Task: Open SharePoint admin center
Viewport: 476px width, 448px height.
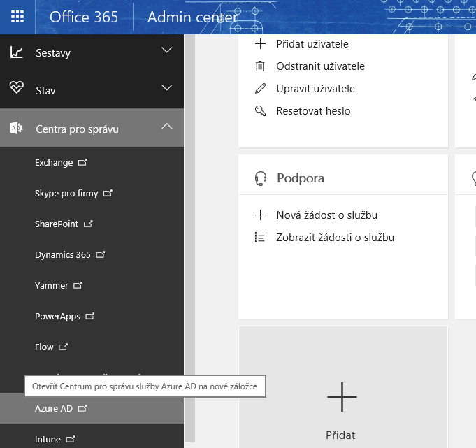Action: point(57,224)
